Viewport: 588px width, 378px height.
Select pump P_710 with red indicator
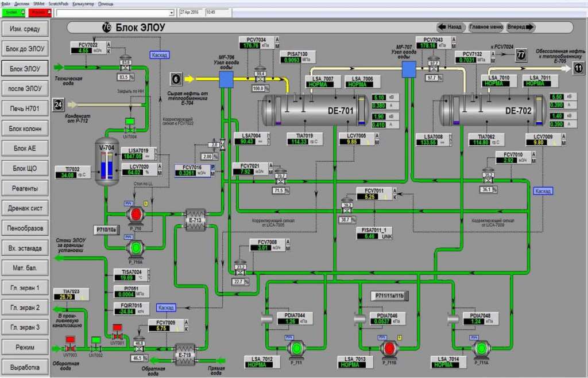tap(136, 215)
